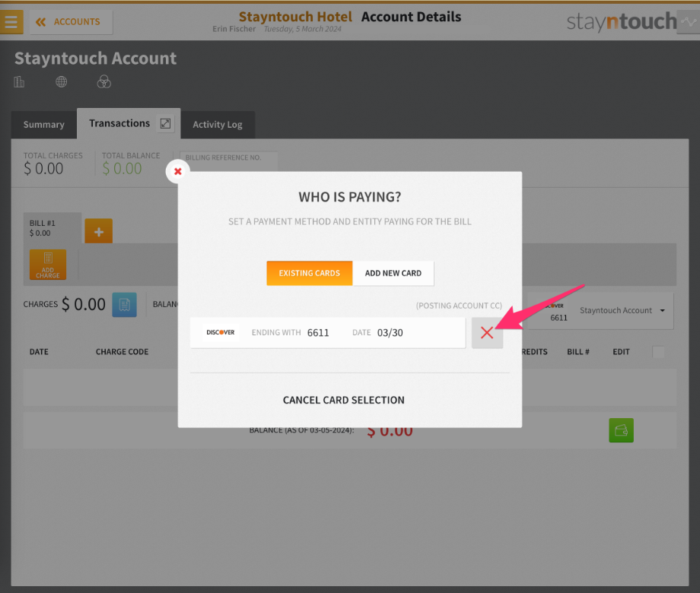
Task: Click Cancel Card Selection
Action: click(344, 400)
